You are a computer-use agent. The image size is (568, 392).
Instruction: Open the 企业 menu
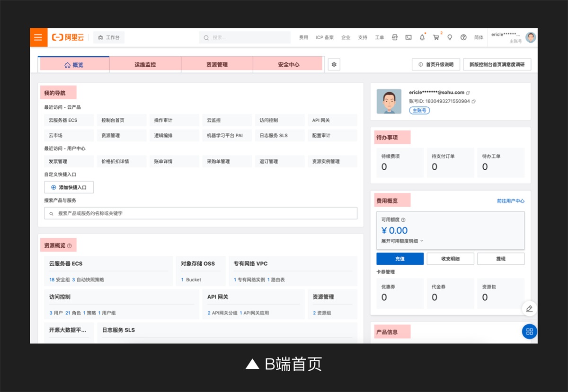(346, 37)
